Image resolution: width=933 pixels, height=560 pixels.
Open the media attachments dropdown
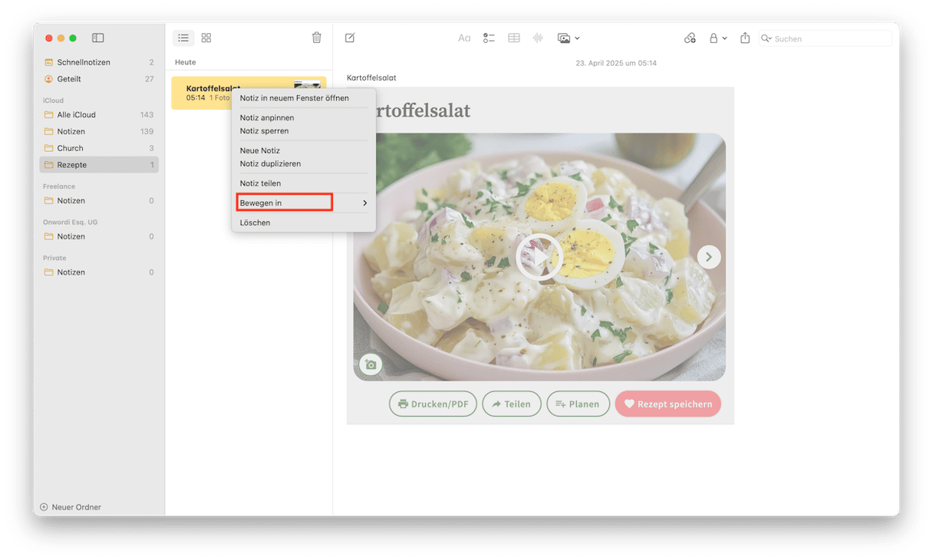point(568,38)
